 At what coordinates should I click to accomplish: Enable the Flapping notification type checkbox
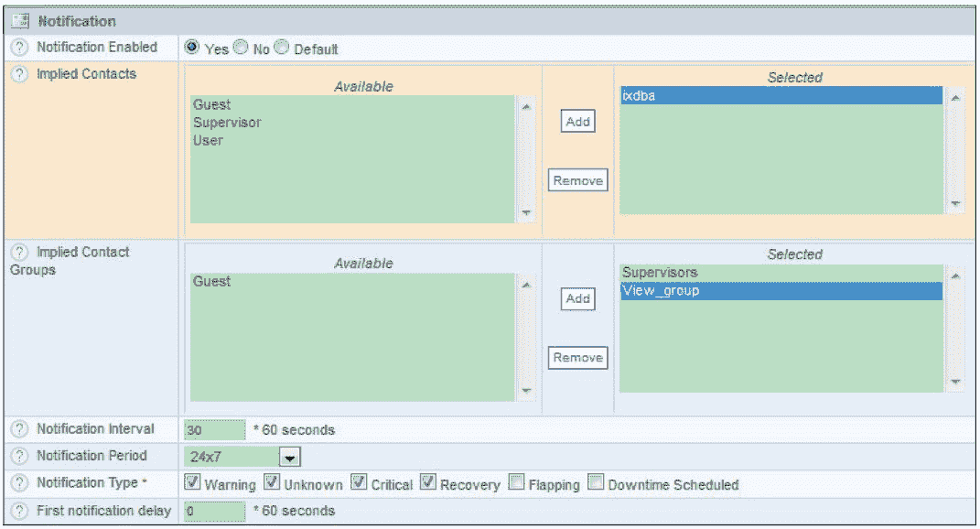pyautogui.click(x=517, y=483)
